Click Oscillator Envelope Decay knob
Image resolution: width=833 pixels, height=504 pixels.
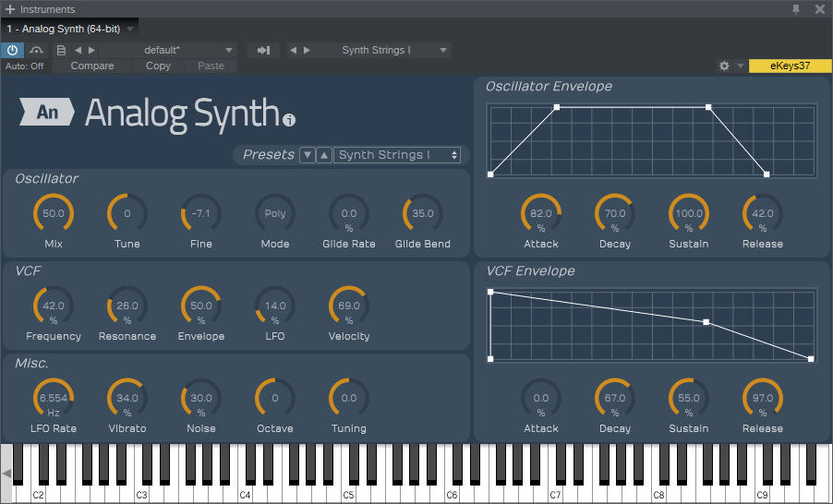pos(615,213)
